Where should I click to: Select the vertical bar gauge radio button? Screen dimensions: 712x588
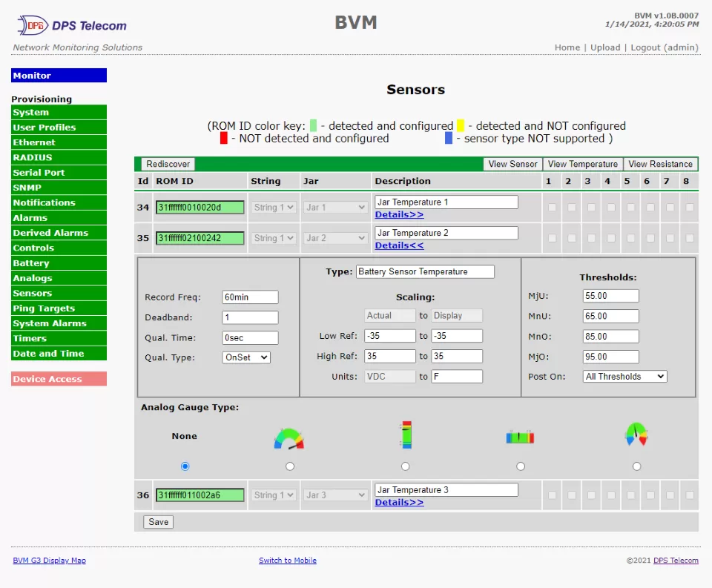[x=405, y=466]
